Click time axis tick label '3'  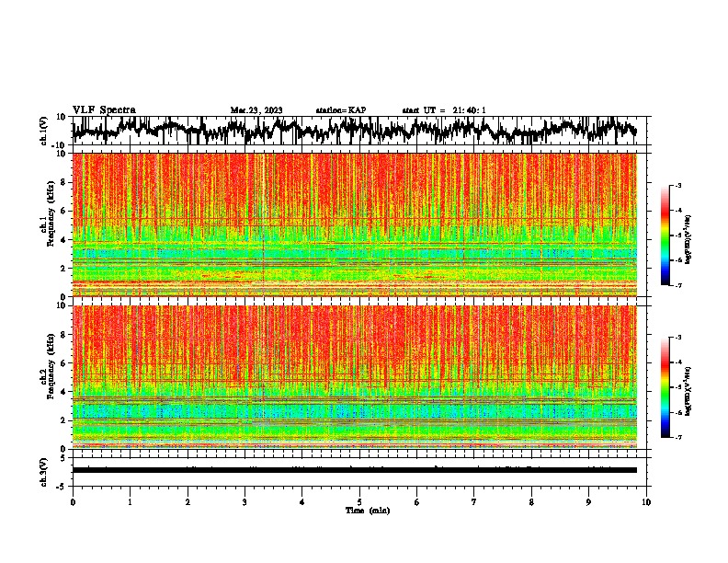(x=245, y=502)
